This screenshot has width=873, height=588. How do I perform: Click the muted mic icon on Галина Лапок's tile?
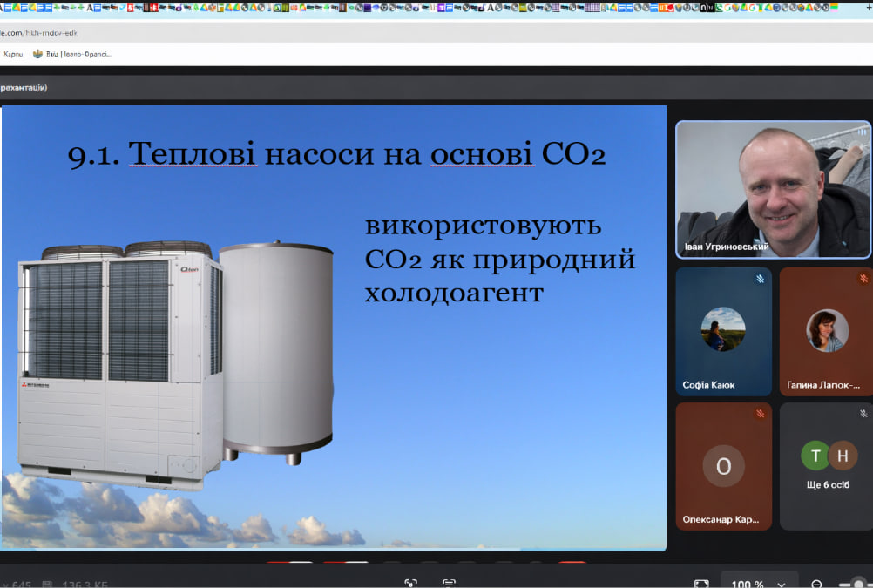click(863, 279)
